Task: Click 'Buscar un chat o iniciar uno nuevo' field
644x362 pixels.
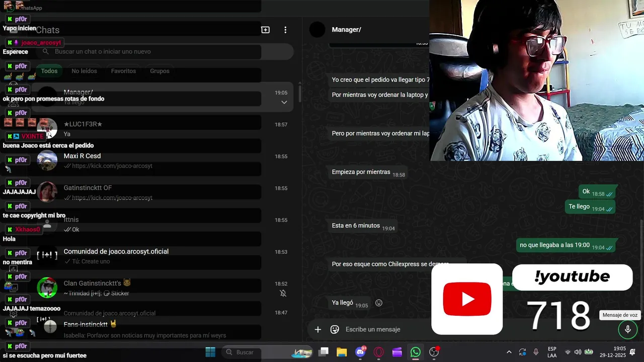Action: [165, 51]
